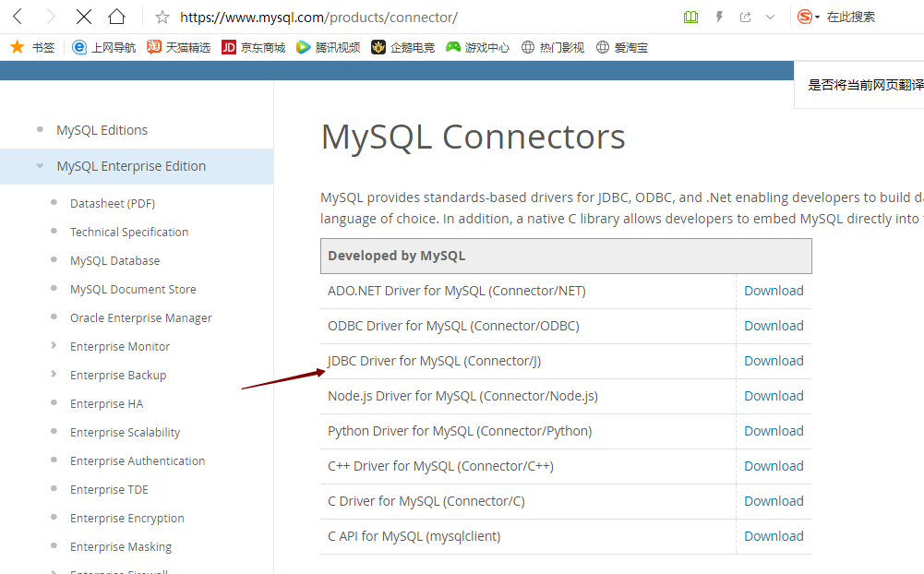Open the browser home page icon
The height and width of the screenshot is (574, 924).
click(x=116, y=17)
